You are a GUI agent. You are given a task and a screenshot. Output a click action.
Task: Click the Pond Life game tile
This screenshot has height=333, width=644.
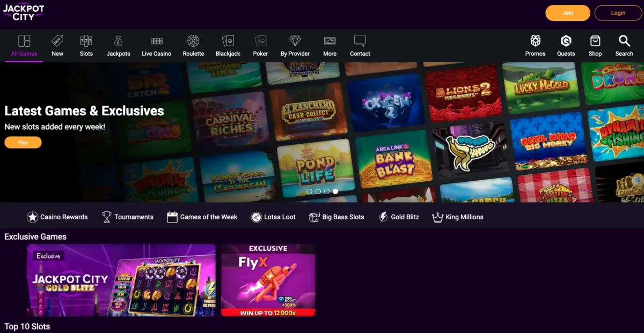pos(316,167)
